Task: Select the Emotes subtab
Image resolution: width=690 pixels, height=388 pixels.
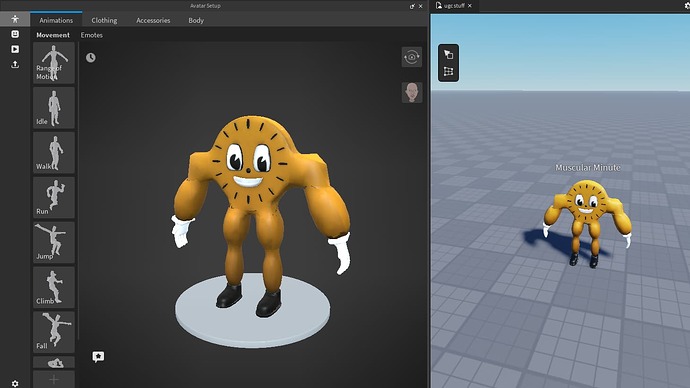Action: [x=92, y=35]
